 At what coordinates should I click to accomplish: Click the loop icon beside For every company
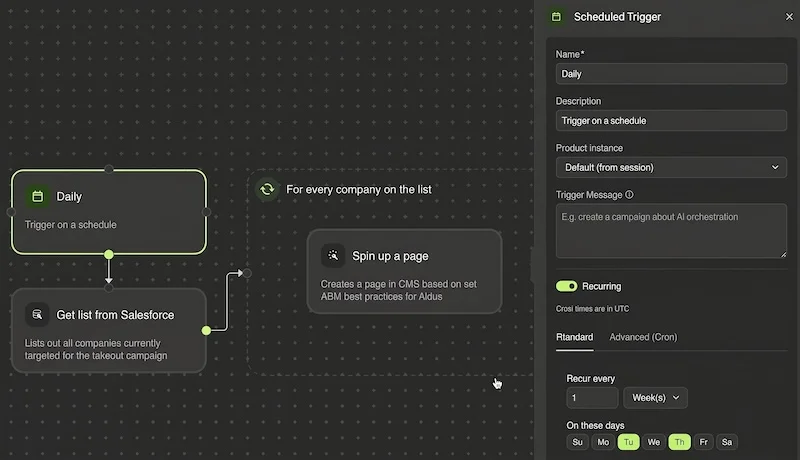[x=267, y=190]
